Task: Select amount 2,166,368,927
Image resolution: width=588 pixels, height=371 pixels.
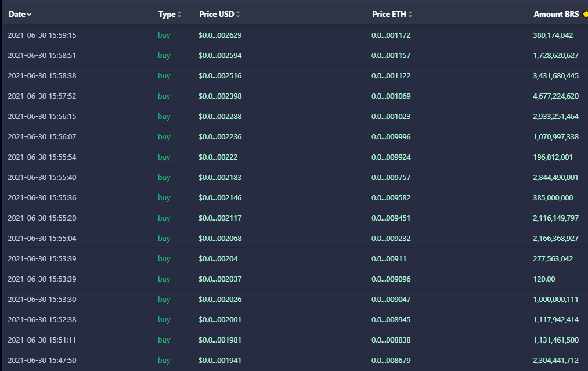Action: click(555, 238)
